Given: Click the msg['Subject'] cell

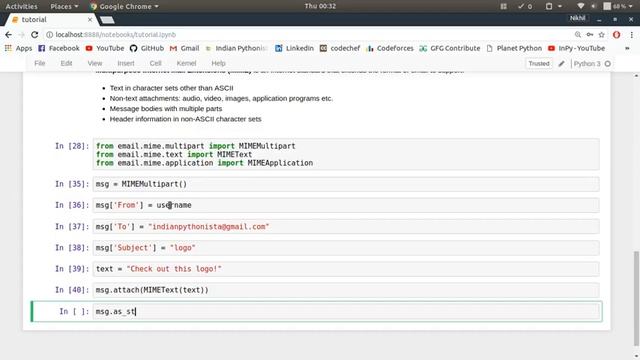Looking at the screenshot, I should tap(346, 248).
